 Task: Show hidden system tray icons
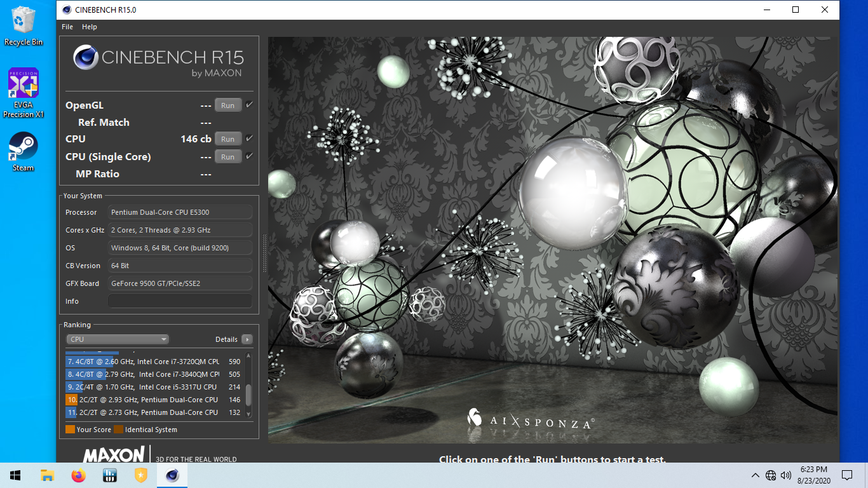[756, 475]
